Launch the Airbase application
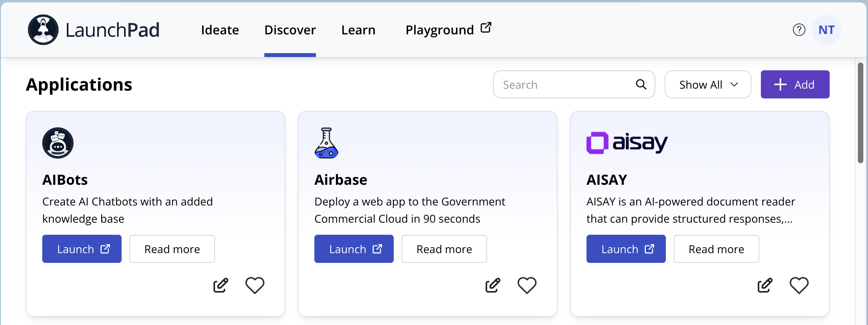This screenshot has height=325, width=868. point(354,249)
